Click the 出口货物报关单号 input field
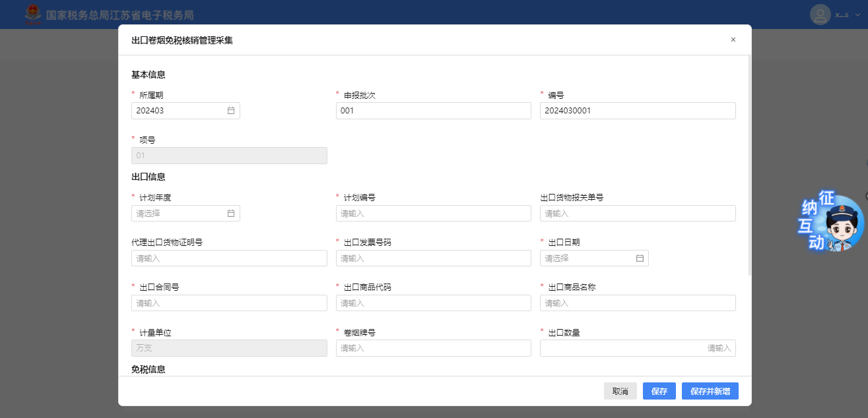Screen dimensions: 868x418 pos(637,214)
